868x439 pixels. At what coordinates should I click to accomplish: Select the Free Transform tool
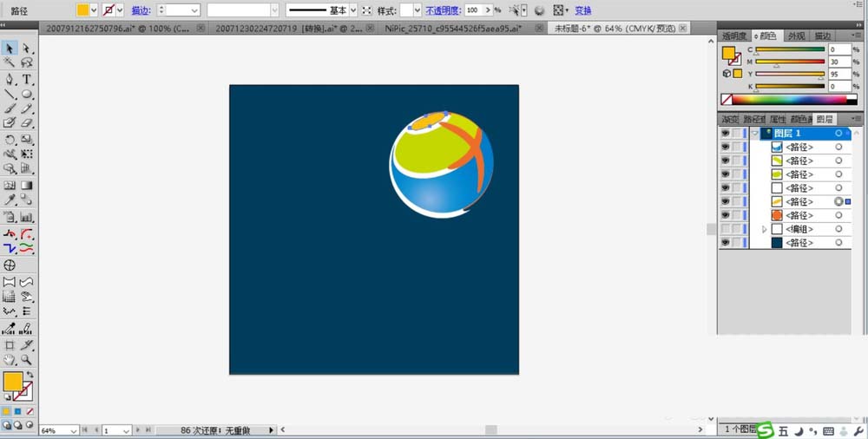(26, 154)
